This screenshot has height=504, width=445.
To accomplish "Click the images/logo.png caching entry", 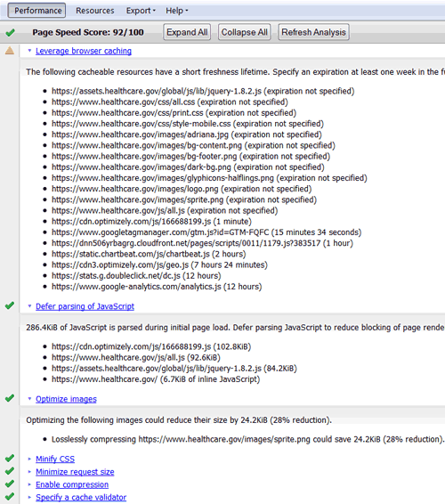I will [x=182, y=189].
